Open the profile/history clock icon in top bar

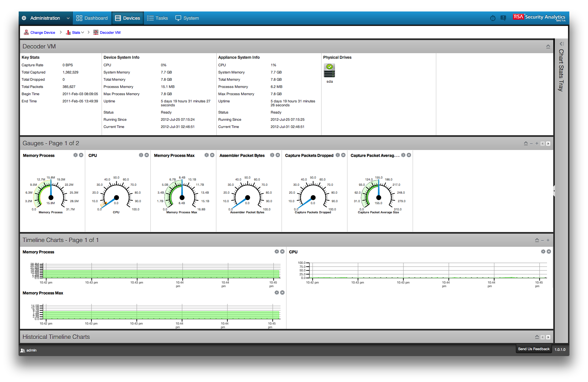[493, 18]
